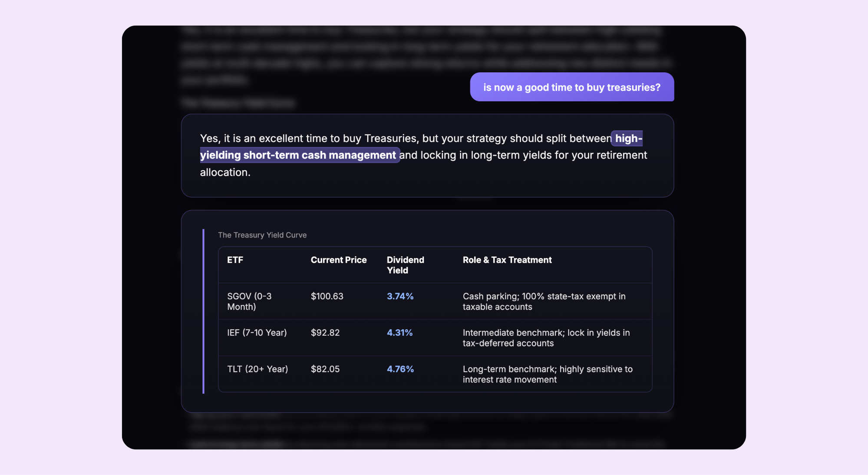The image size is (868, 475).
Task: Click the Dividend Yield column header
Action: [x=406, y=265]
